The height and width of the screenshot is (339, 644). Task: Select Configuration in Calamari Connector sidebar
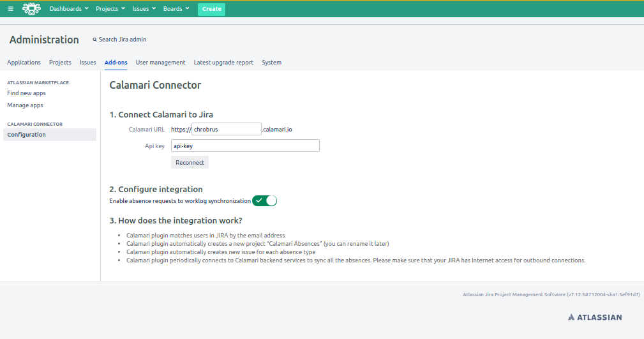(50, 135)
